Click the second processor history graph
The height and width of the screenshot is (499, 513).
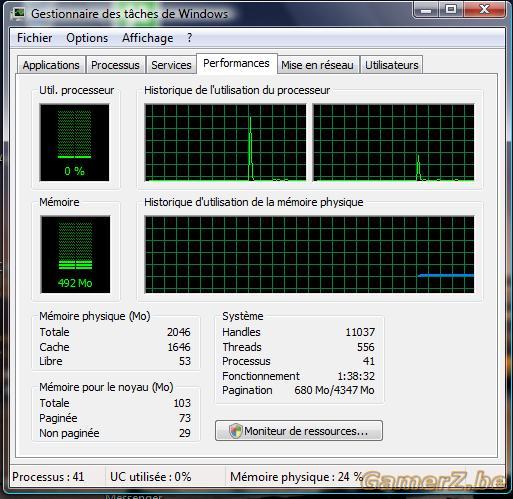coord(394,143)
